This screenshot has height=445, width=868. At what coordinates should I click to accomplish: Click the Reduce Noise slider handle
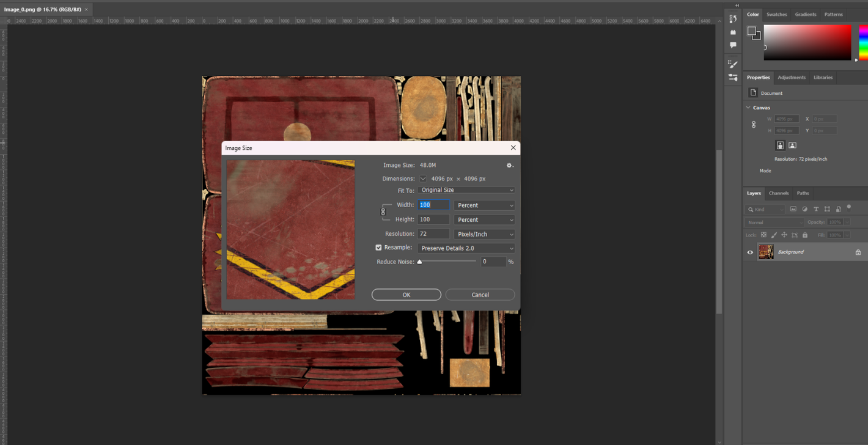pyautogui.click(x=420, y=262)
